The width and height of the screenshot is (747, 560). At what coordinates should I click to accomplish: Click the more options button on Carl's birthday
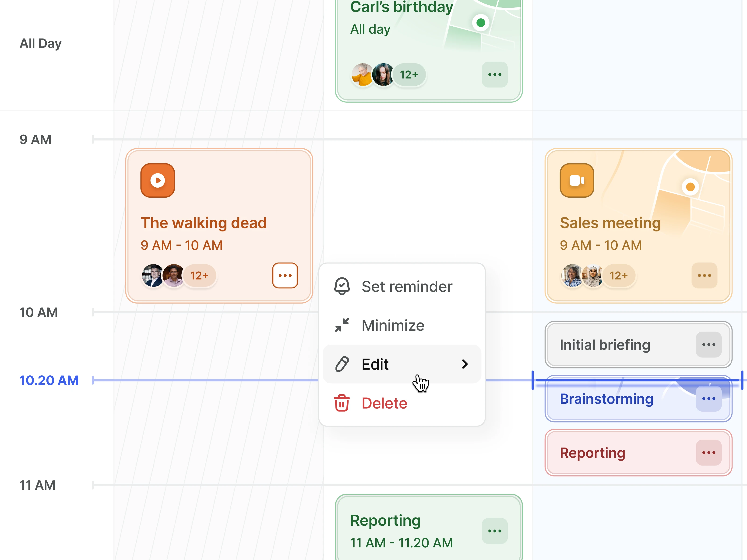point(494,75)
